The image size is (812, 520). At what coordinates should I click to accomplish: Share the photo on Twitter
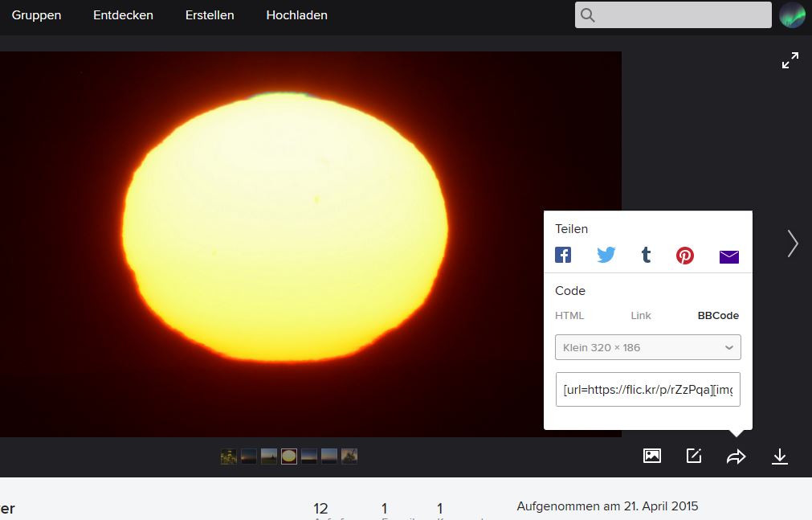pyautogui.click(x=606, y=256)
